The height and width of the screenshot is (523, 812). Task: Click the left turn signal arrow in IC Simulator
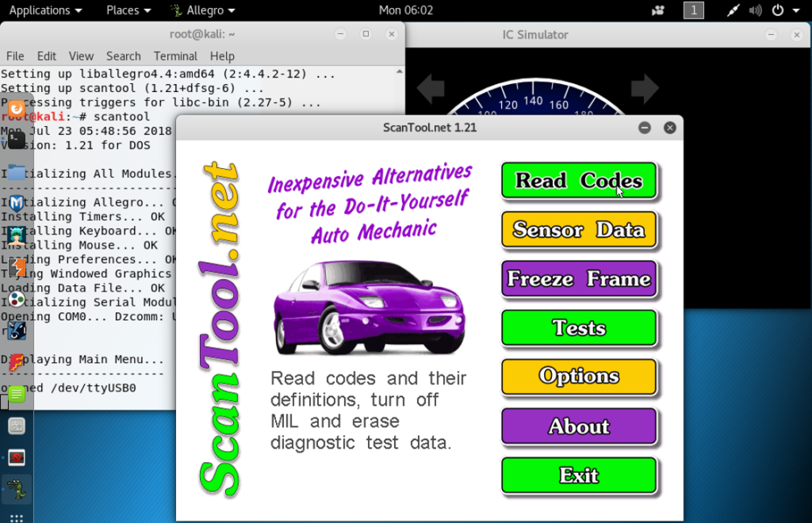tap(431, 89)
